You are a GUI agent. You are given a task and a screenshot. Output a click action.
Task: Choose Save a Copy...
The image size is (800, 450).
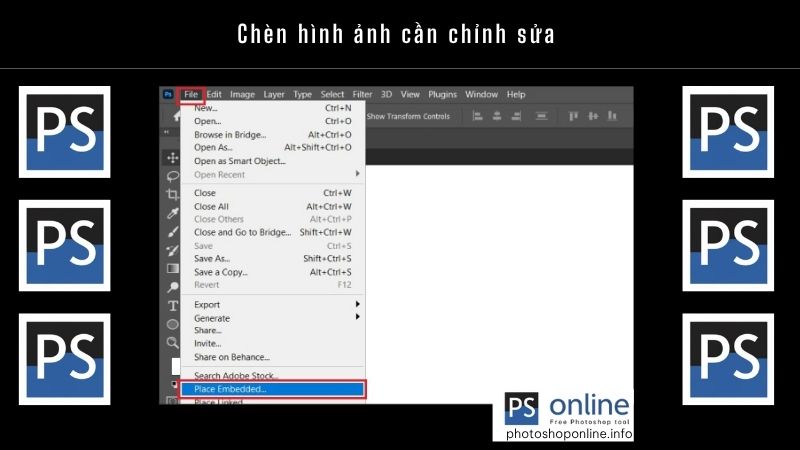tap(273, 272)
